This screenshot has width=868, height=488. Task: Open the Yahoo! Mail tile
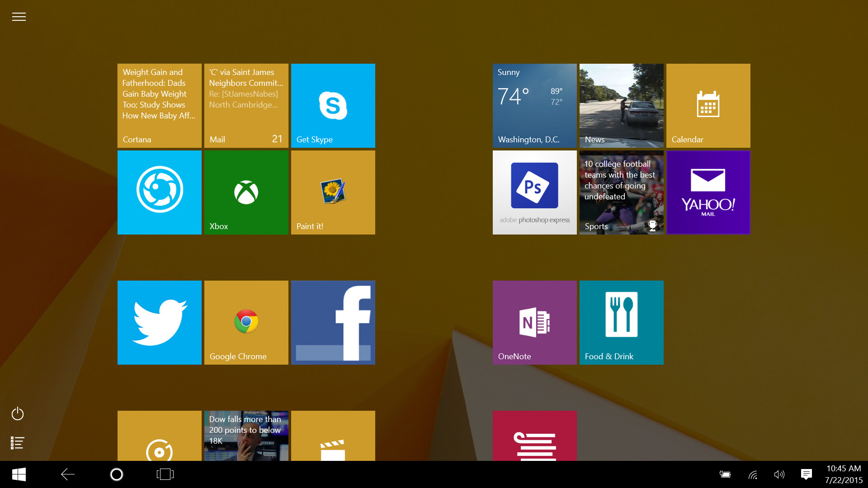point(708,192)
